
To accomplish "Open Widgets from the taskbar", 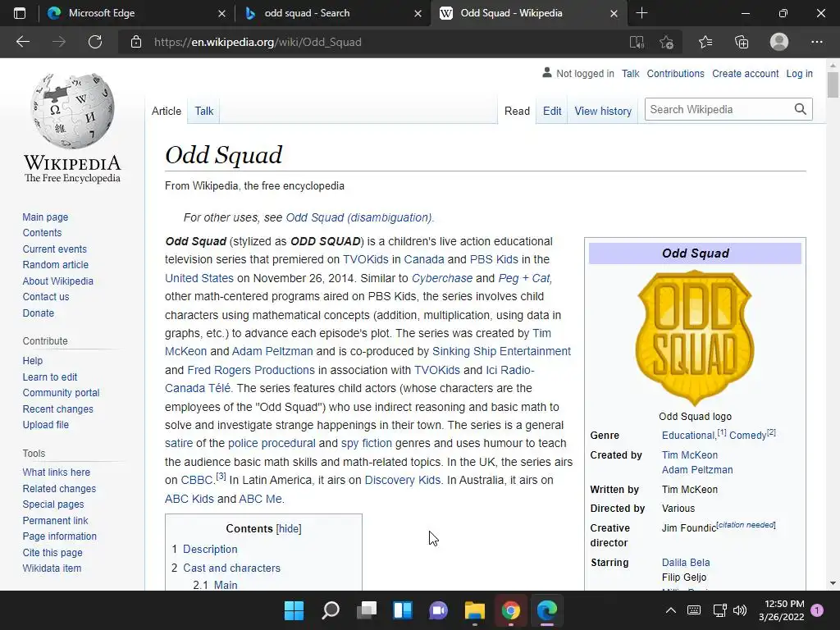I will (402, 610).
